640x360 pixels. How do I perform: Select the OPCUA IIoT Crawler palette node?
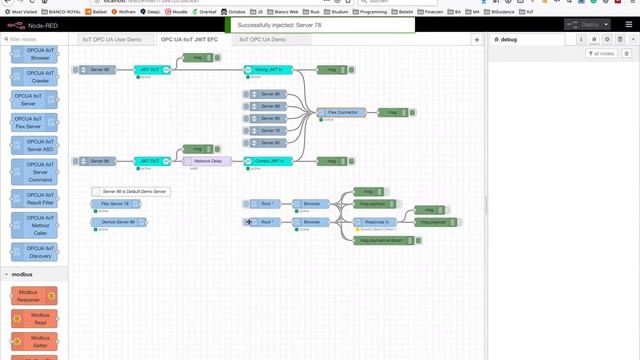(34, 77)
